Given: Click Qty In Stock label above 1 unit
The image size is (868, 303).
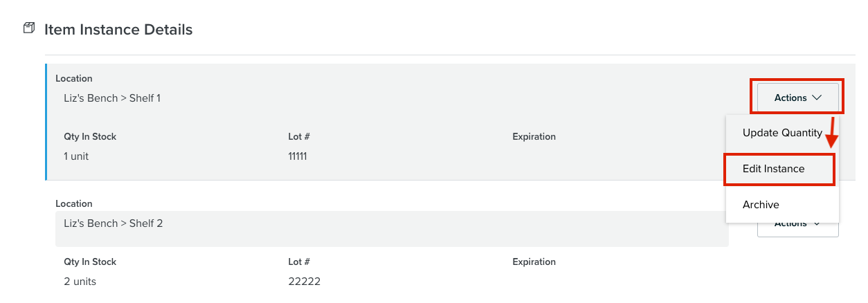Looking at the screenshot, I should 90,136.
